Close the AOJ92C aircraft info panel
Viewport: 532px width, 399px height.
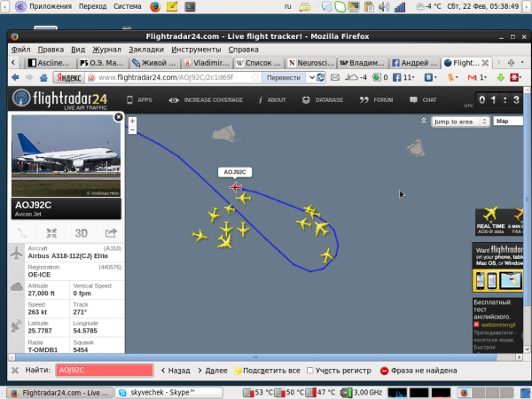coord(119,117)
